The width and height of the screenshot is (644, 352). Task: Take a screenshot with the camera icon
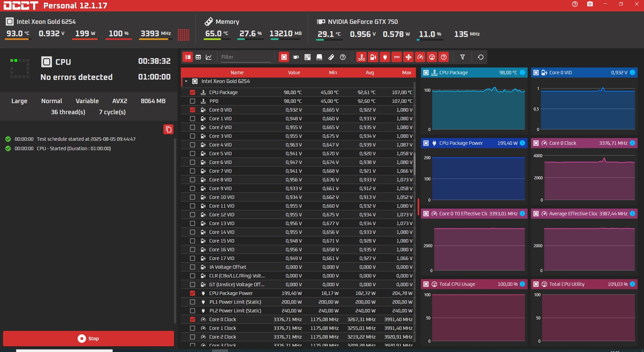590,4
